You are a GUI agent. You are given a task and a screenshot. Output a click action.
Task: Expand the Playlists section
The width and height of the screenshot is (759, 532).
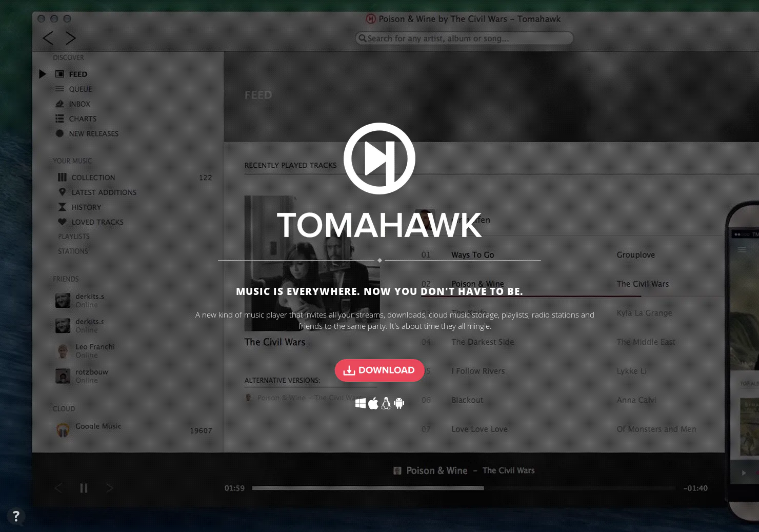click(x=74, y=237)
